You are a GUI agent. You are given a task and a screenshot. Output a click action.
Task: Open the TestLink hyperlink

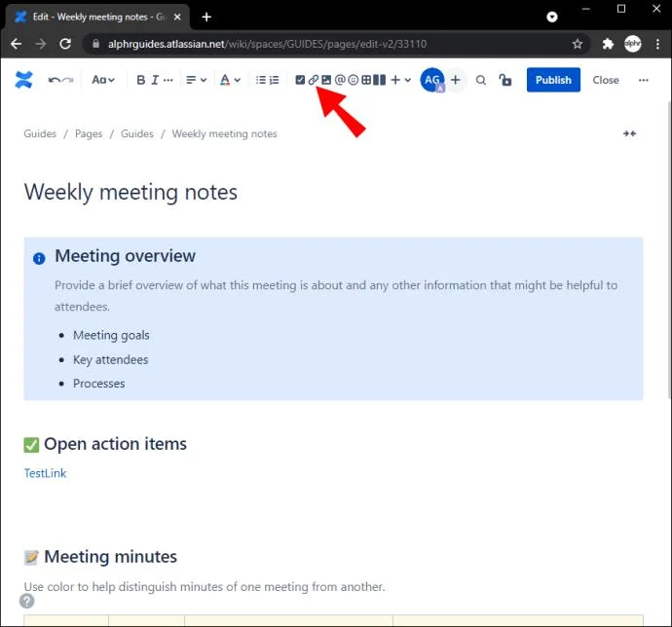45,473
